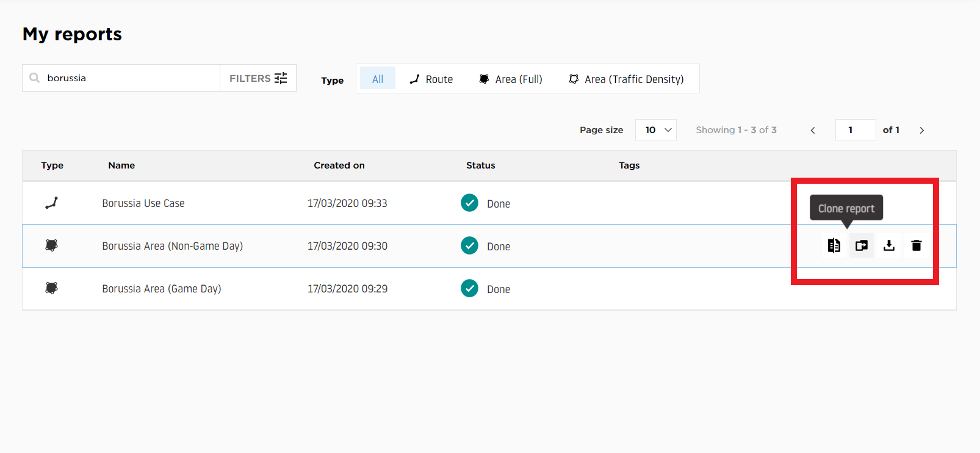
Task: Filter reports by Route type
Action: click(x=431, y=79)
